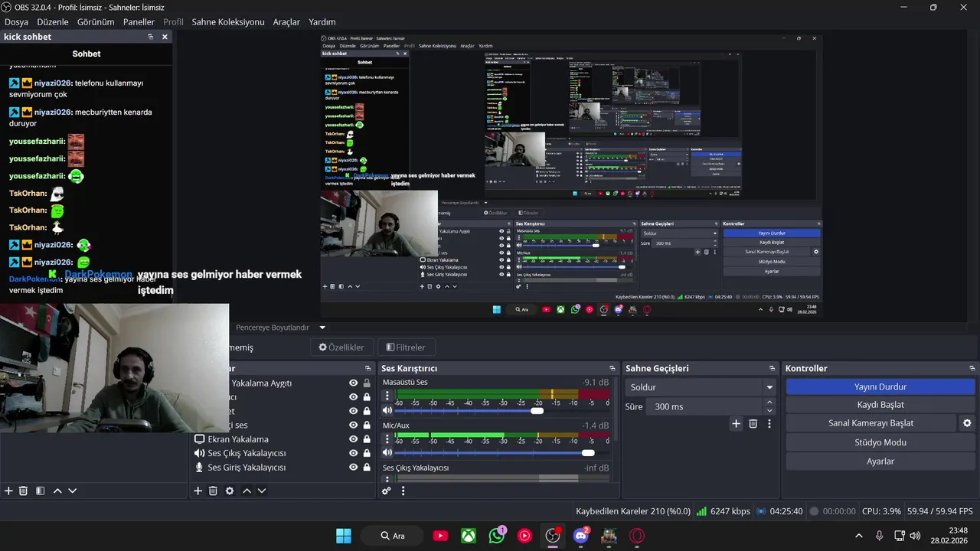
Task: Float the kick sohbet dock panel
Action: pos(151,37)
